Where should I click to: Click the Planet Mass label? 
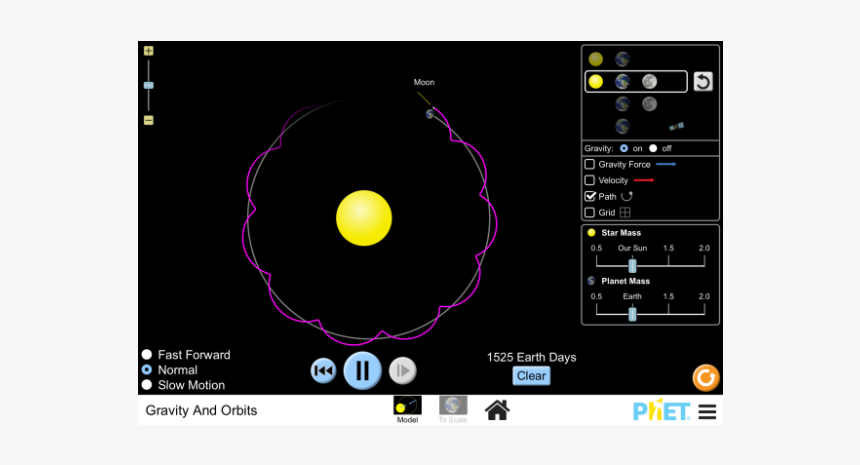pos(625,281)
